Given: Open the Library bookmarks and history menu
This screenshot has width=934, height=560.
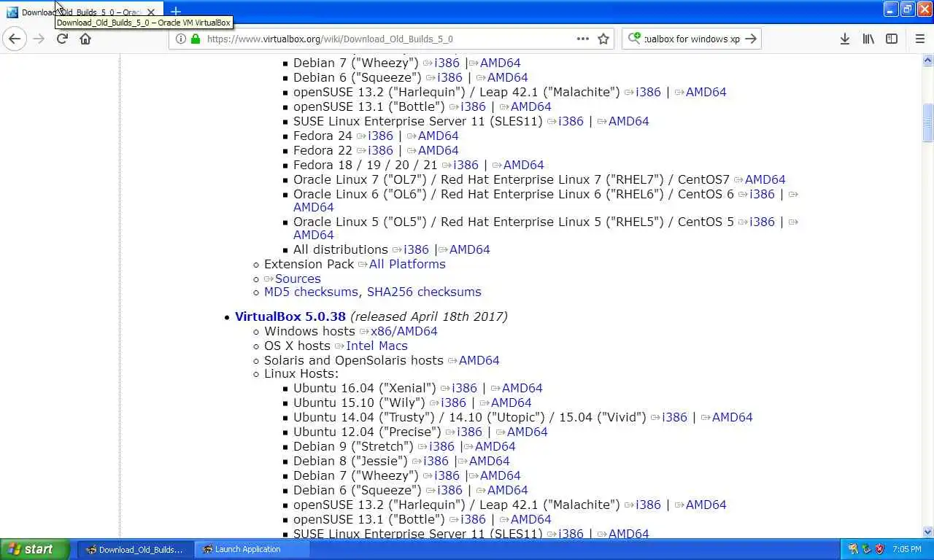Looking at the screenshot, I should pos(868,39).
